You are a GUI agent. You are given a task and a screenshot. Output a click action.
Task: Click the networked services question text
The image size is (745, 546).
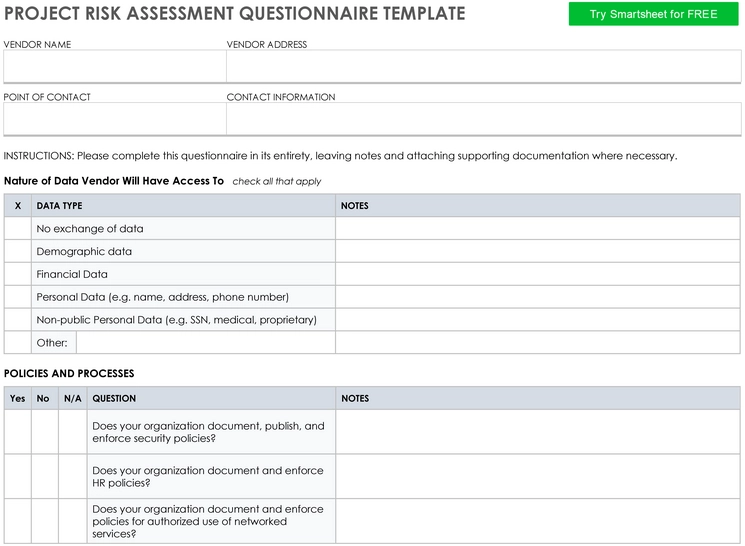click(x=208, y=521)
